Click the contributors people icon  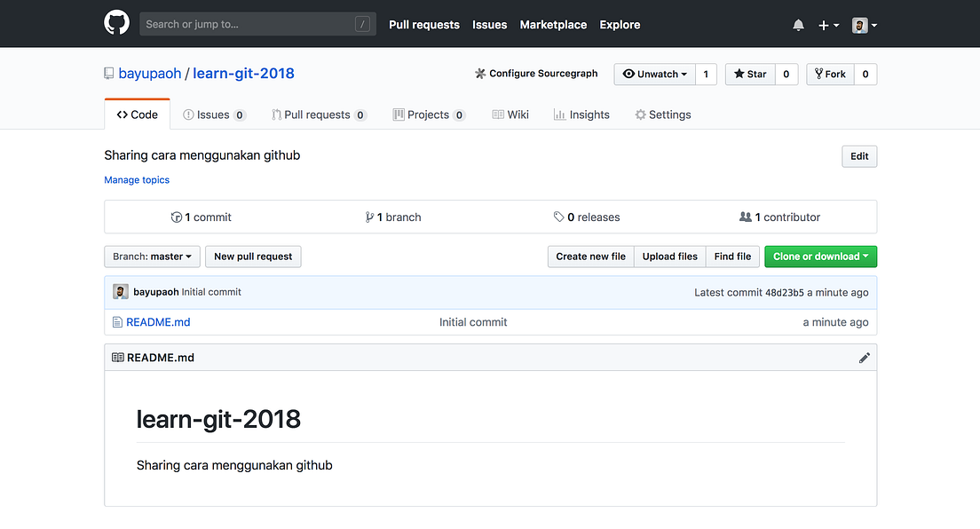tap(744, 217)
